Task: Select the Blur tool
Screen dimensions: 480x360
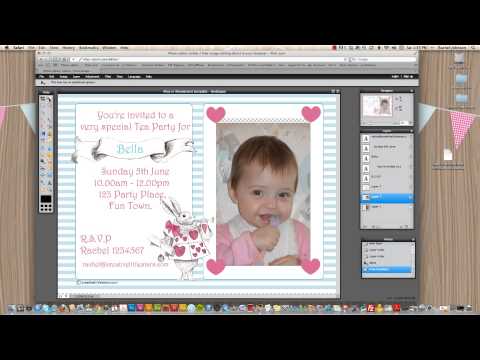Action: click(43, 148)
